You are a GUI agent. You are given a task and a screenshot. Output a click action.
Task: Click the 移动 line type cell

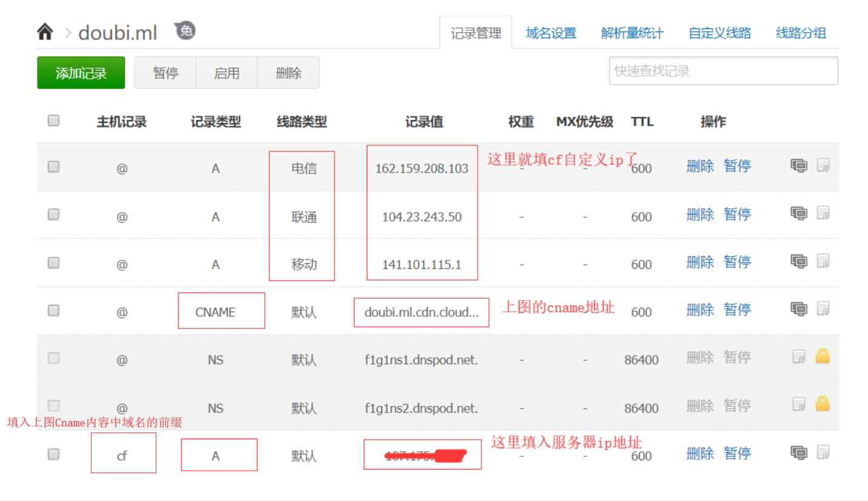pyautogui.click(x=304, y=264)
